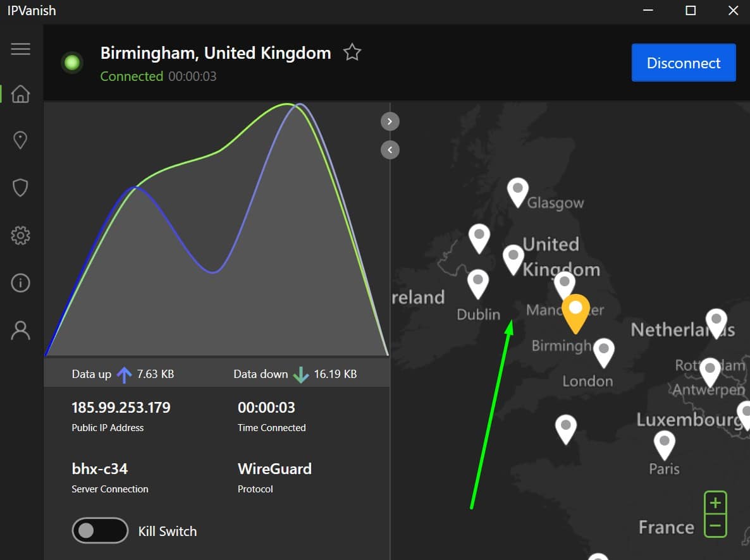Select the Netherlands map pin
Viewport: 750px width, 560px height.
pos(716,323)
